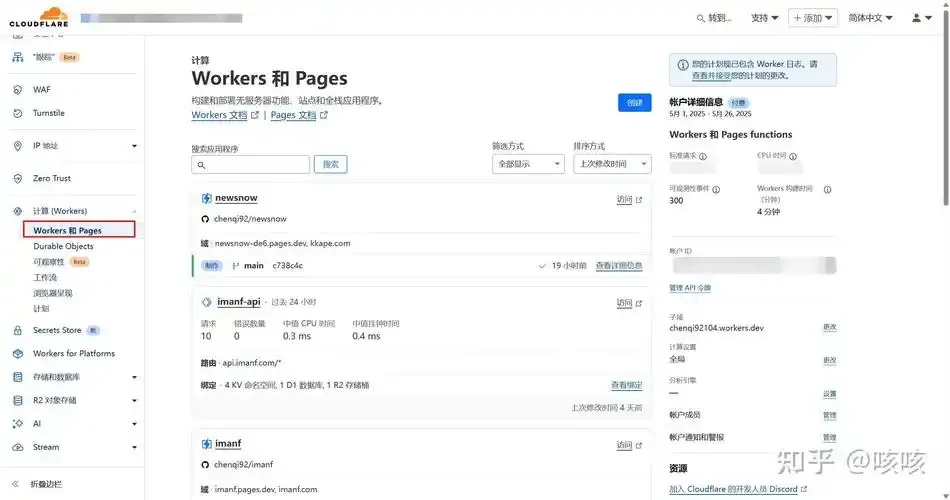Click the search magnifier in top bar
This screenshot has height=500, width=950.
point(700,18)
